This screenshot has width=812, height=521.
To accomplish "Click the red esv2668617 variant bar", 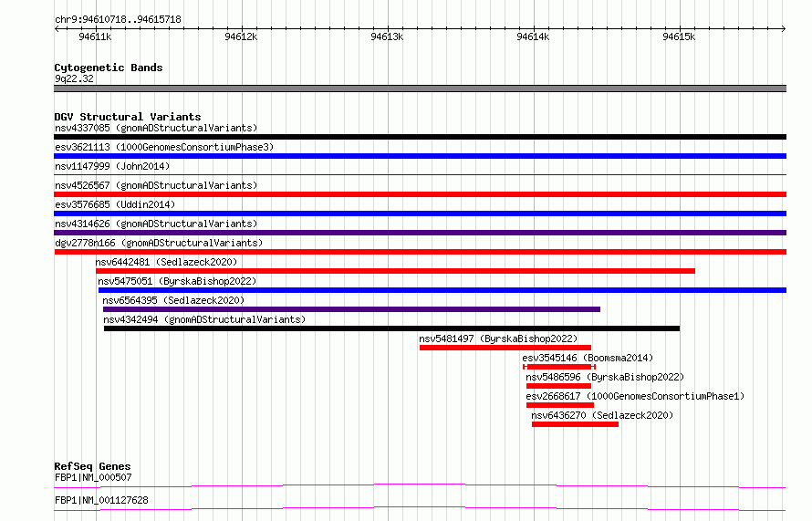I will [560, 405].
